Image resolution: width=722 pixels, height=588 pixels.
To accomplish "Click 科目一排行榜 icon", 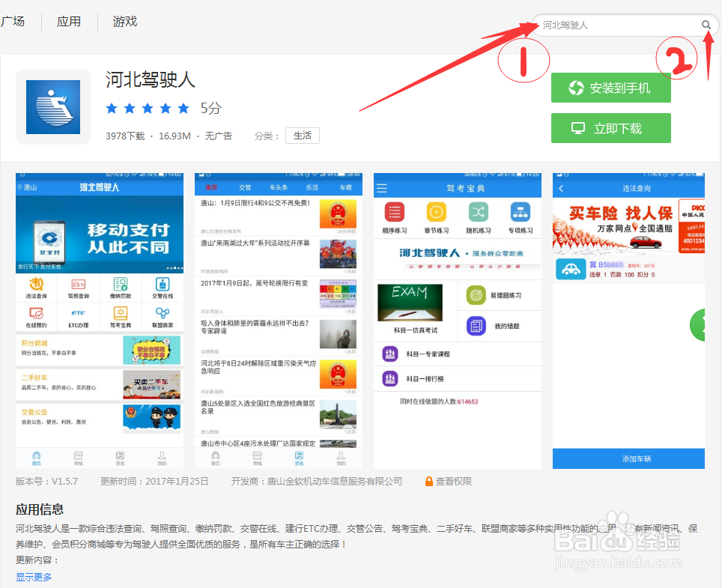I will [390, 378].
